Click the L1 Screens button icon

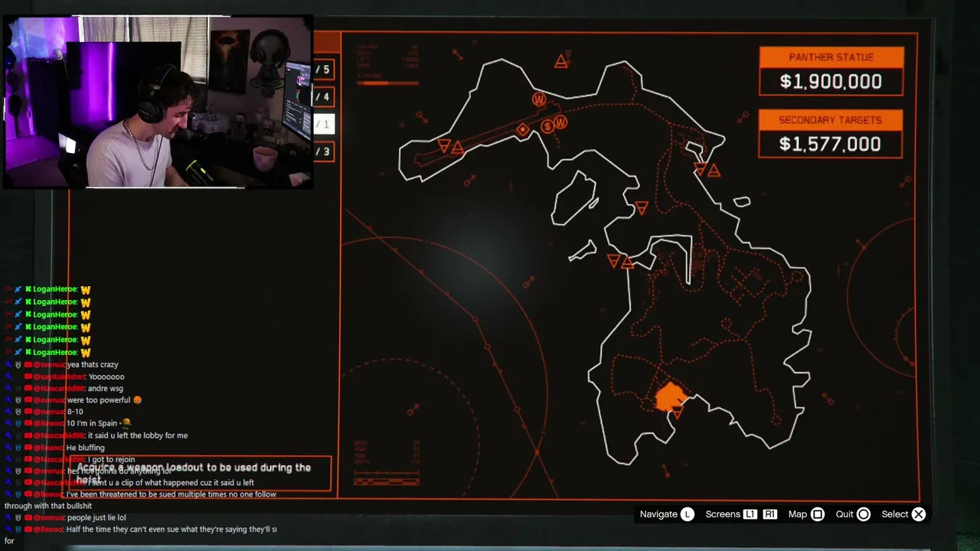(750, 514)
